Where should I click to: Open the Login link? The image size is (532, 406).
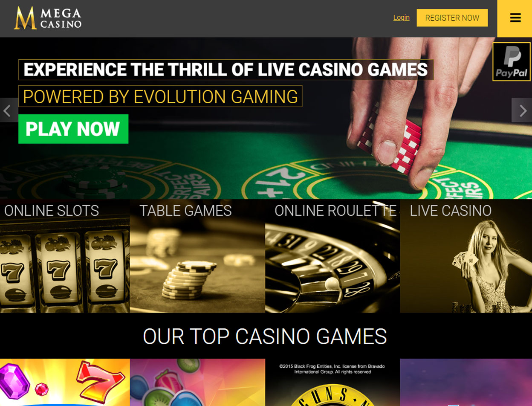(401, 17)
